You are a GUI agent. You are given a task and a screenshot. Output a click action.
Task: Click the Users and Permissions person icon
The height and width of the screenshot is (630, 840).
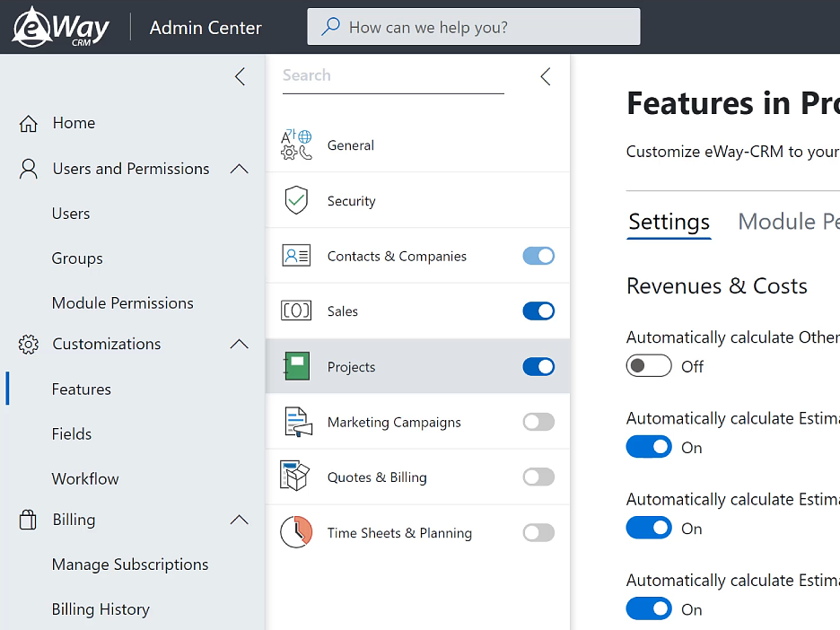pos(29,169)
